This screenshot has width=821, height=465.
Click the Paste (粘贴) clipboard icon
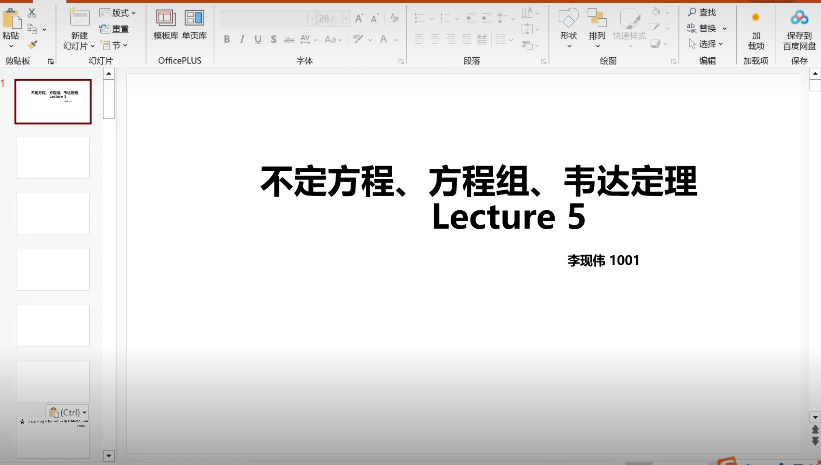11,20
